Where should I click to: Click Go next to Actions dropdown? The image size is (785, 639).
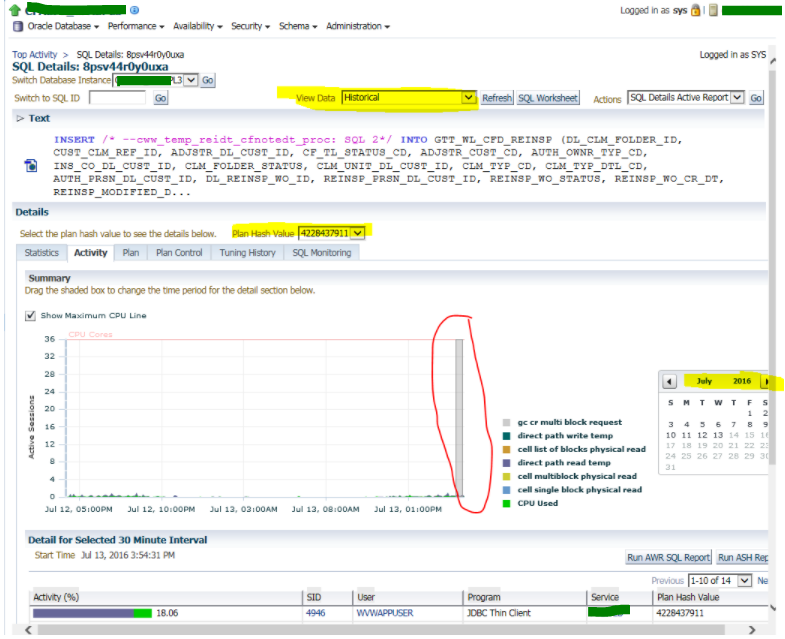(x=756, y=98)
